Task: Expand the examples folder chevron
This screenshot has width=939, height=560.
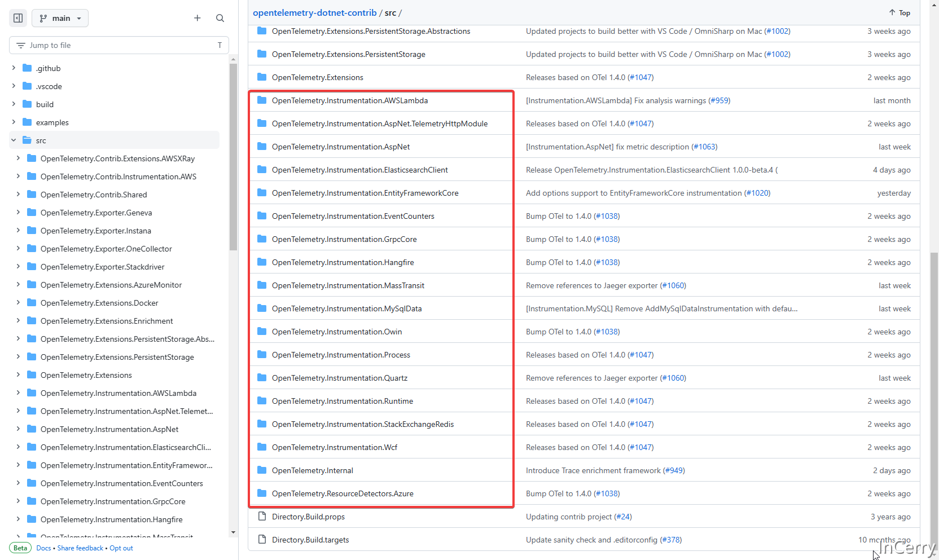Action: [14, 122]
